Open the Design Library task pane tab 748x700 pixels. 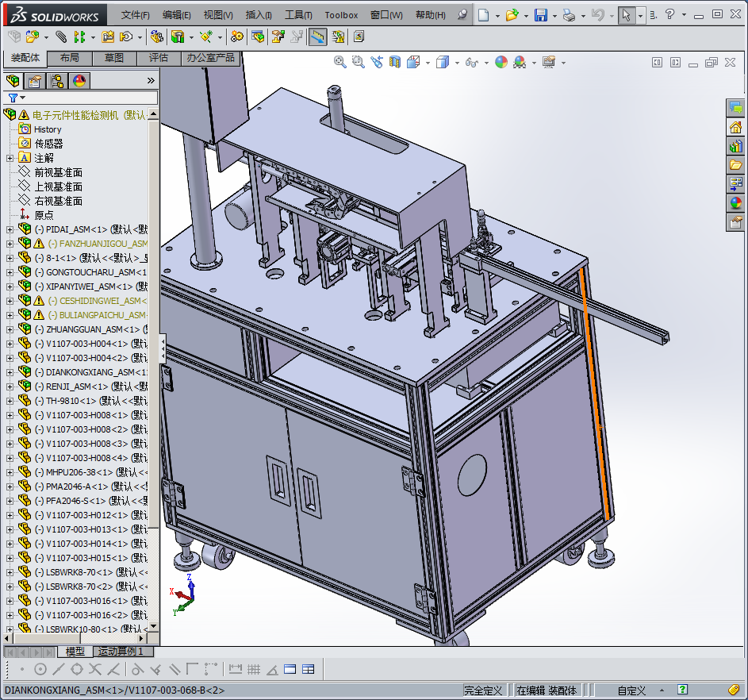click(x=735, y=146)
